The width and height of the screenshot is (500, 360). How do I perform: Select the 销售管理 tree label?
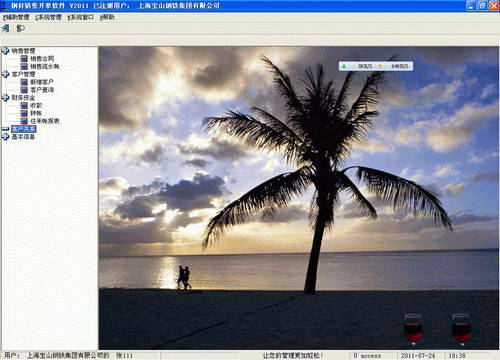coord(23,51)
